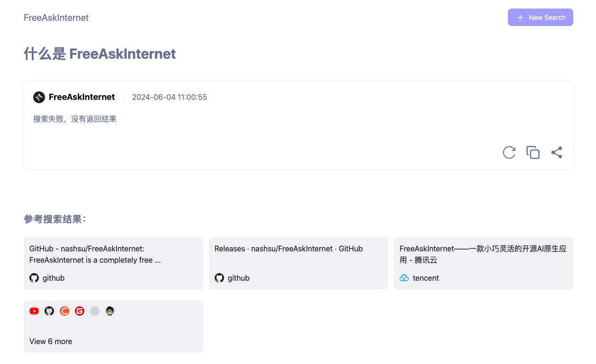The height and width of the screenshot is (364, 596).
Task: Open the 腾讯云 FreeAskInternet result card
Action: 483,263
